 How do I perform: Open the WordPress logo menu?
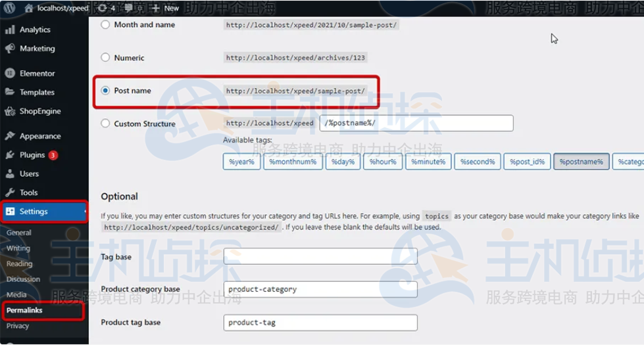(x=9, y=8)
